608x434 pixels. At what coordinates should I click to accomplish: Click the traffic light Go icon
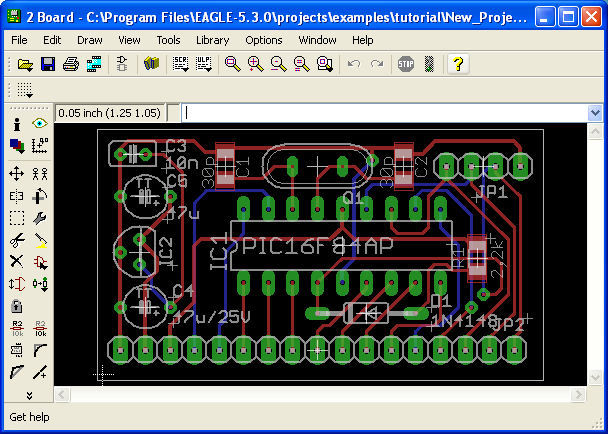click(429, 64)
